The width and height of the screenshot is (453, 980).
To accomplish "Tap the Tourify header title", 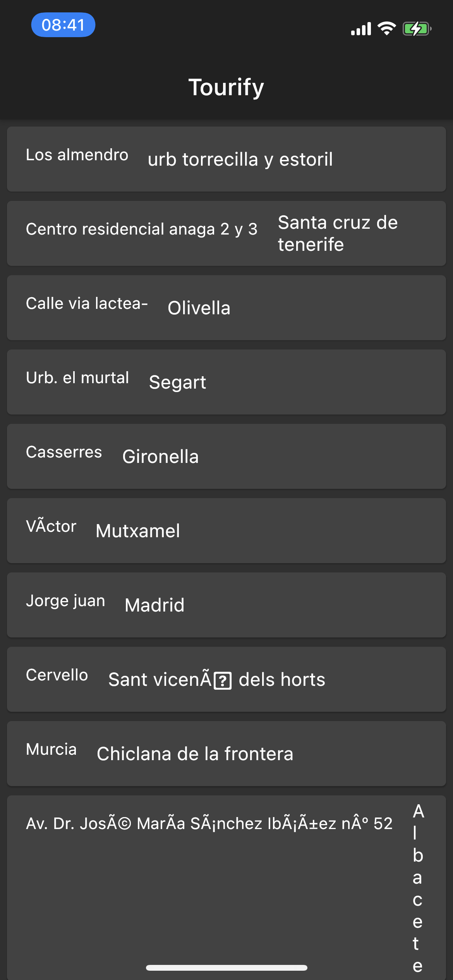I will [226, 87].
